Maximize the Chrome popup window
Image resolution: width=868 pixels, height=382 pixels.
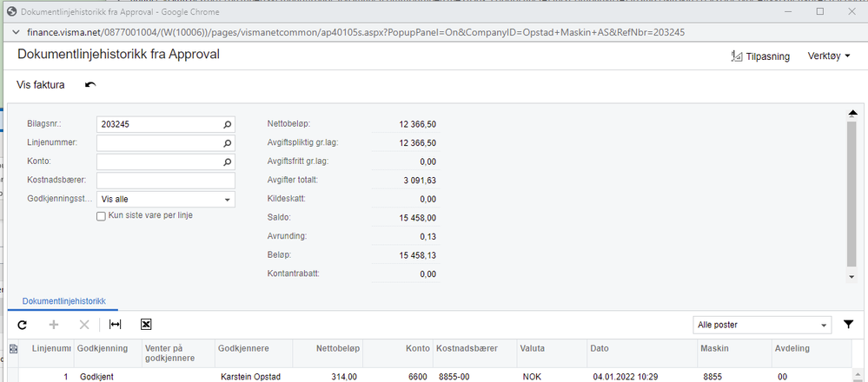(820, 11)
